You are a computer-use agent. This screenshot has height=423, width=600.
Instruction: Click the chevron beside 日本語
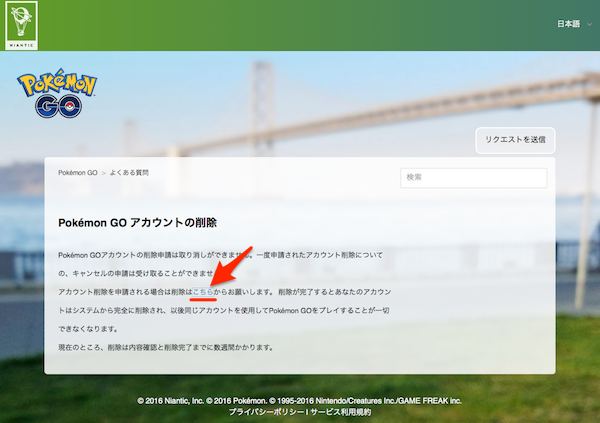(x=589, y=24)
